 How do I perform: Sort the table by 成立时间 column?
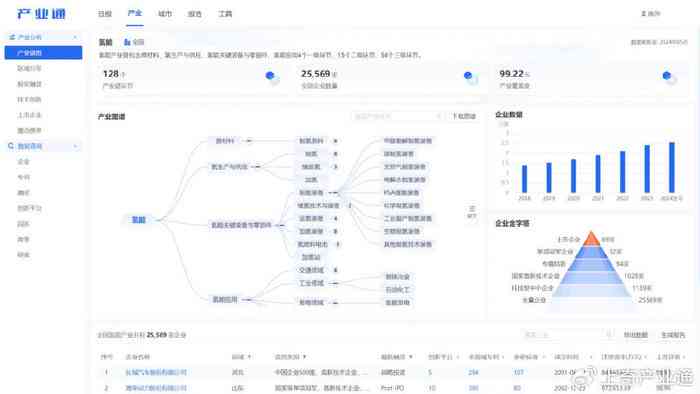[591, 357]
